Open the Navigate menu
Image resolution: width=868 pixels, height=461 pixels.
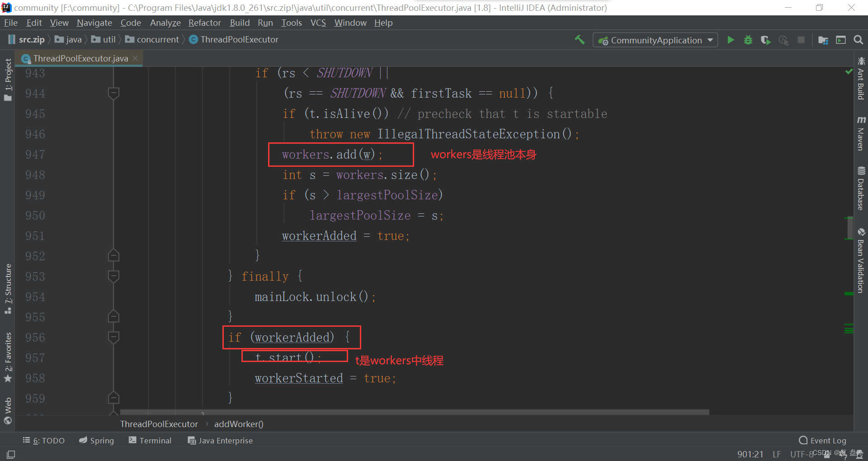94,23
